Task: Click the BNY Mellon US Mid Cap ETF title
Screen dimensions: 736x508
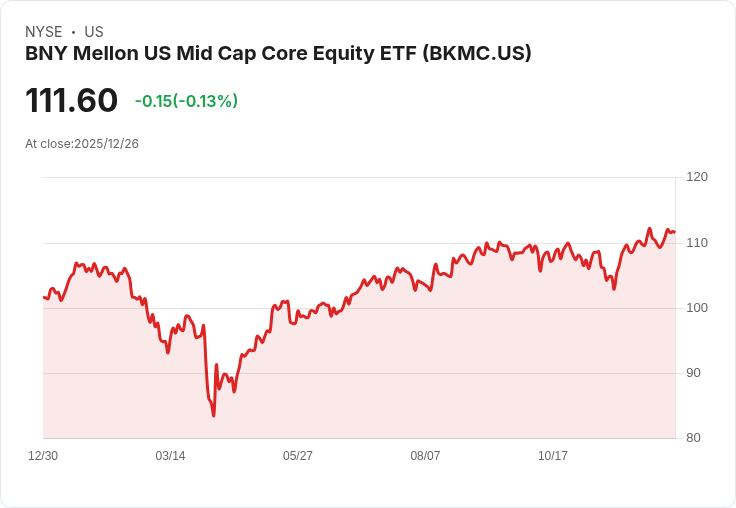Action: click(278, 54)
